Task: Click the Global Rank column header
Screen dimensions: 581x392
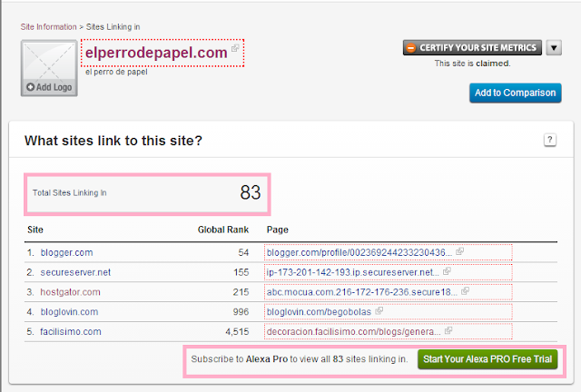Action: (x=223, y=230)
